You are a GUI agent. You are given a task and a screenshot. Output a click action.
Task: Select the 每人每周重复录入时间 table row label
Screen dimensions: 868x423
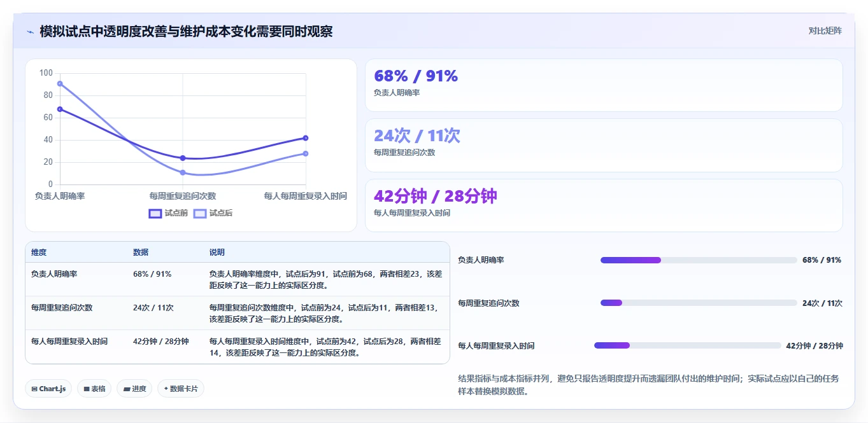69,341
